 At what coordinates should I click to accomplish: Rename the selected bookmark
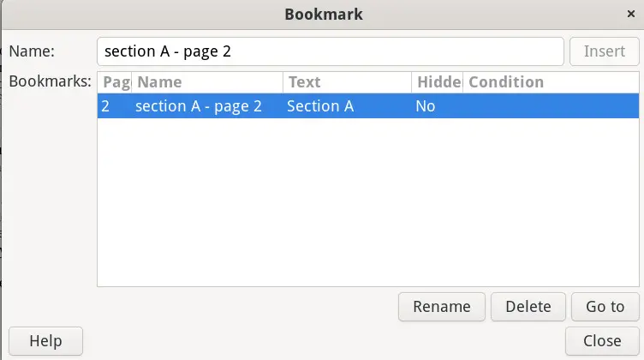(x=442, y=307)
